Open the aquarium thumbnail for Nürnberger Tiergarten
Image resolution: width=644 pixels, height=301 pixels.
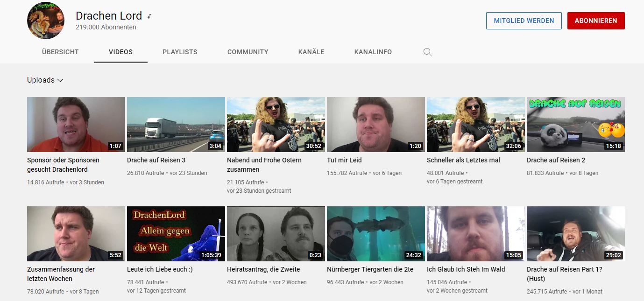(376, 234)
